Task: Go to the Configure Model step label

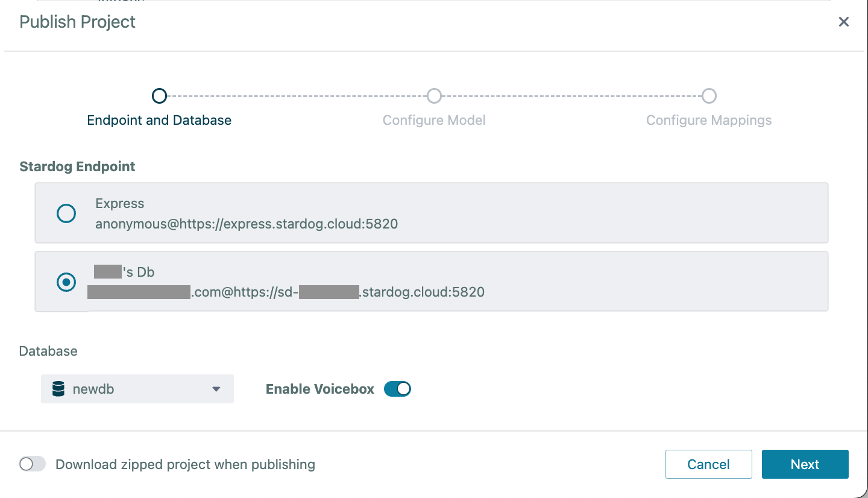Action: (434, 120)
